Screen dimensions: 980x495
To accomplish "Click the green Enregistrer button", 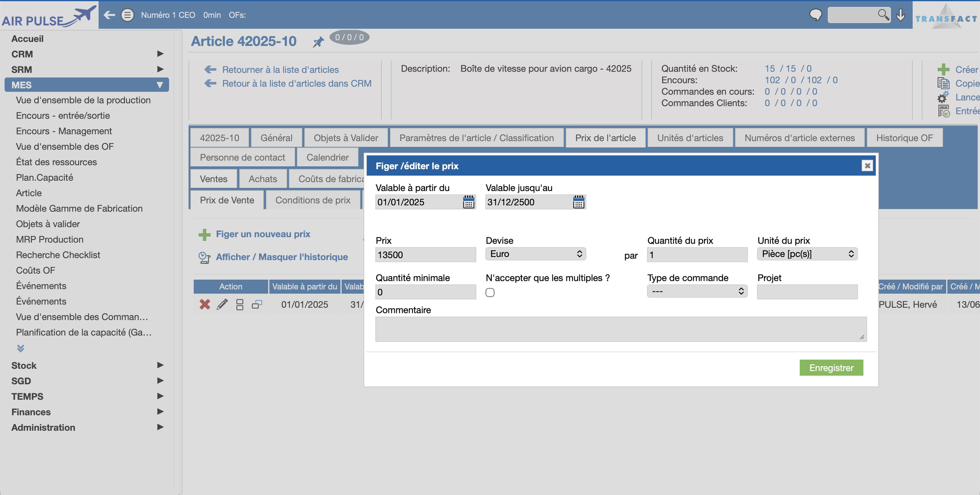I will (831, 368).
